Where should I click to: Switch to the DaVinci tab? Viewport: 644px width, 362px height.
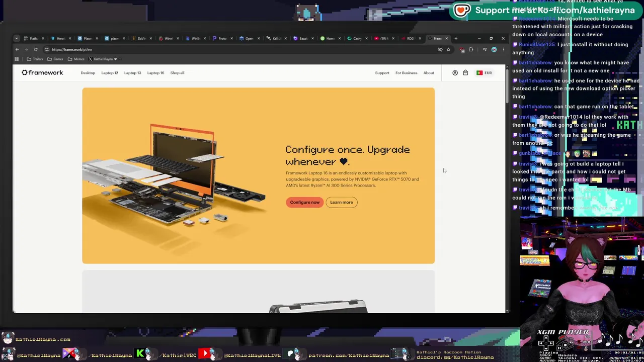[x=142, y=38]
